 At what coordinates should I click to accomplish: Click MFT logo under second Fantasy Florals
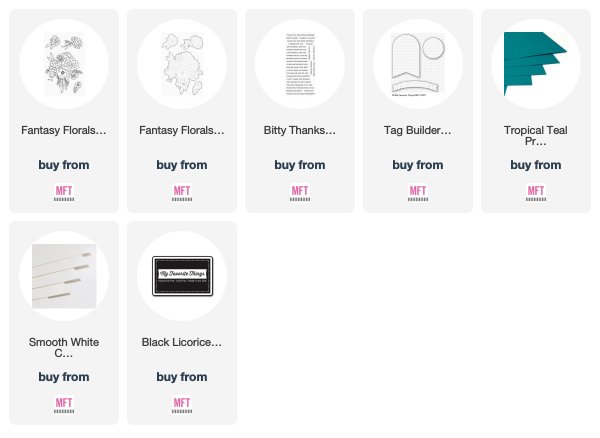pos(182,193)
